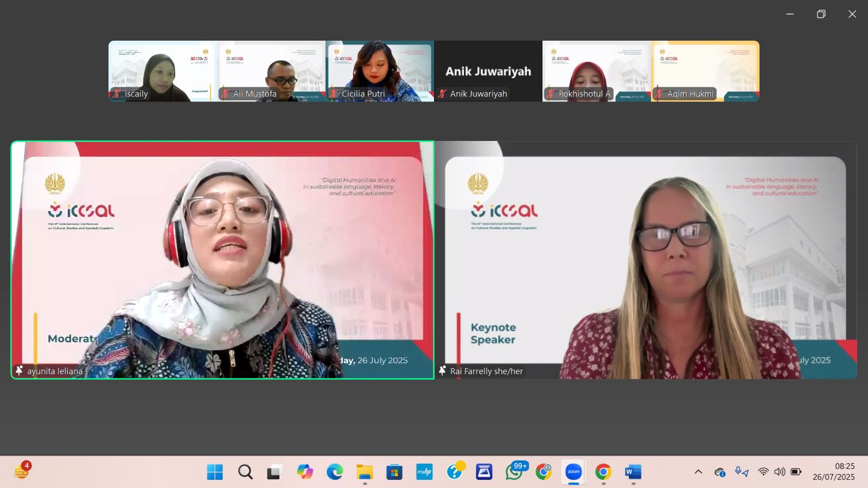Switch to Microsoft Word in taskbar
The image size is (868, 488).
click(633, 472)
